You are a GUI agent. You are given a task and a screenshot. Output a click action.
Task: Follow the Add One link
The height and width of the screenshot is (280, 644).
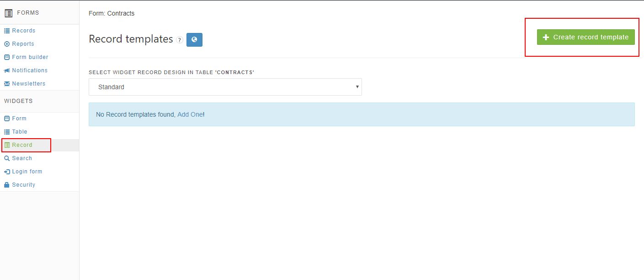click(190, 114)
